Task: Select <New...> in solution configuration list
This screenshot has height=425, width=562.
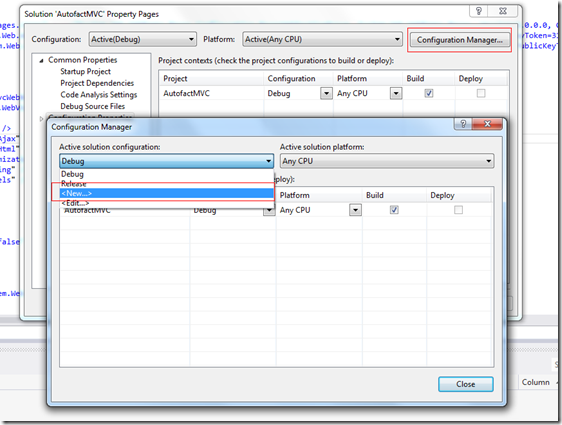Action: click(167, 193)
